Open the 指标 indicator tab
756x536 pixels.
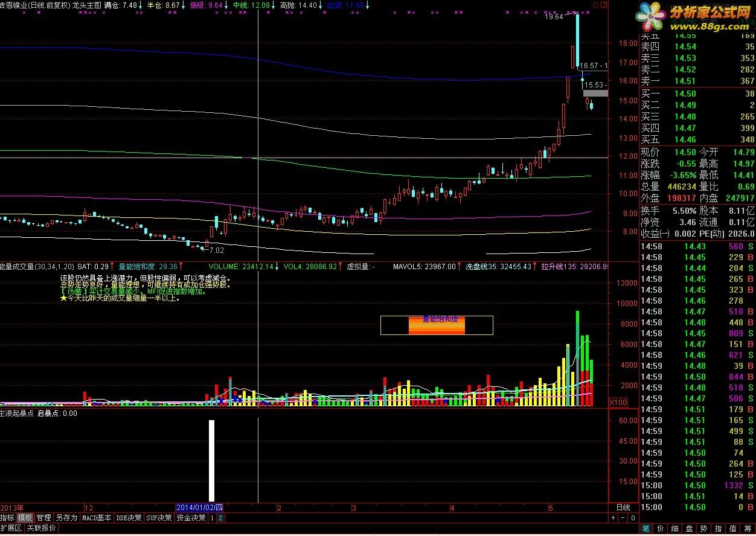(x=7, y=517)
